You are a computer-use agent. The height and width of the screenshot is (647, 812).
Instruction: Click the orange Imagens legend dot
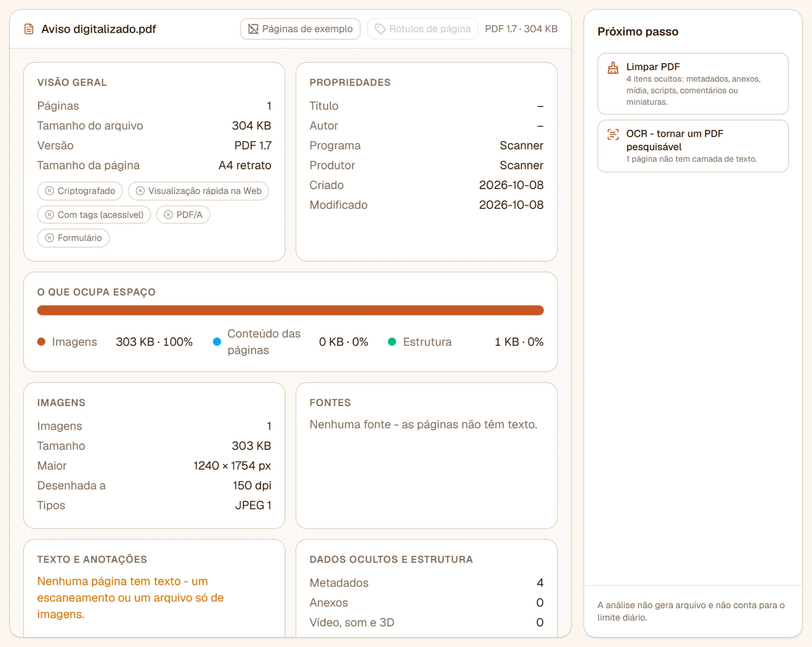(x=42, y=342)
